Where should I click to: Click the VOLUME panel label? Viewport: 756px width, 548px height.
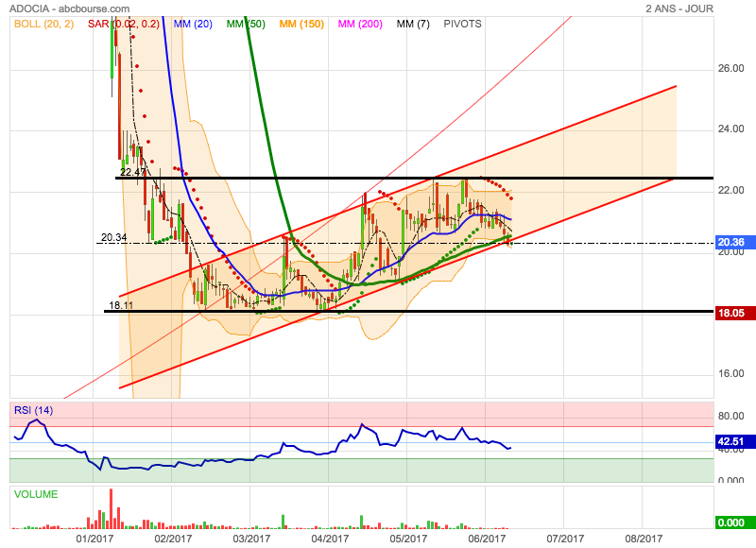pos(36,494)
